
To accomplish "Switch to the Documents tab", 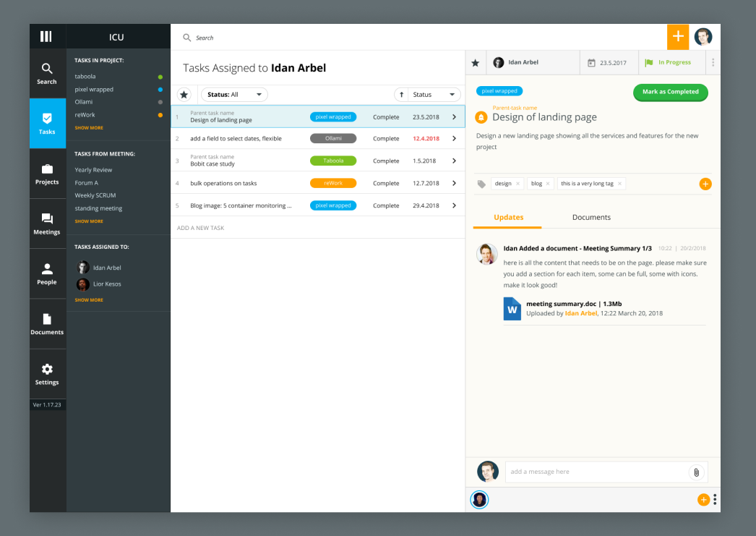I will click(591, 217).
